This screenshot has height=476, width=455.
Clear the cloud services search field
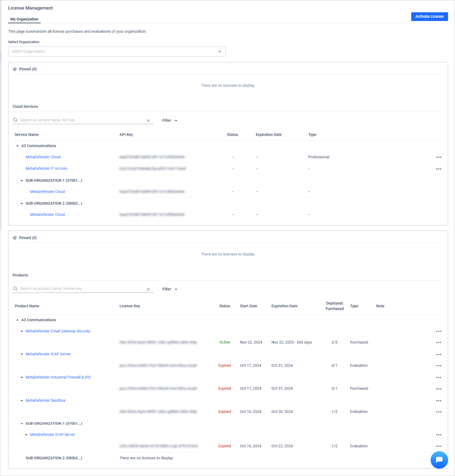pos(148,121)
